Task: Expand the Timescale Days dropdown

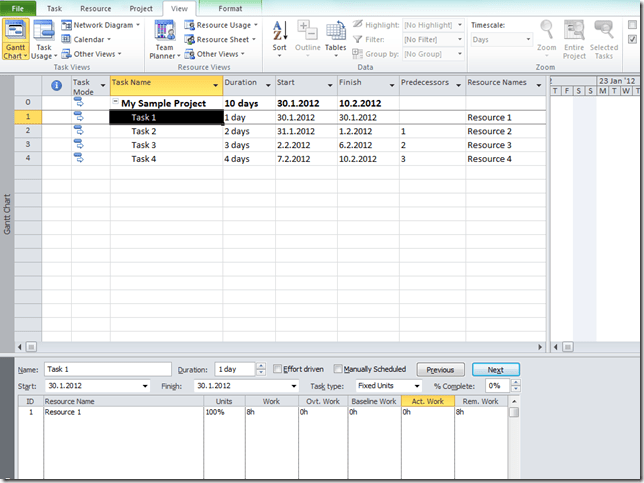Action: pyautogui.click(x=526, y=40)
